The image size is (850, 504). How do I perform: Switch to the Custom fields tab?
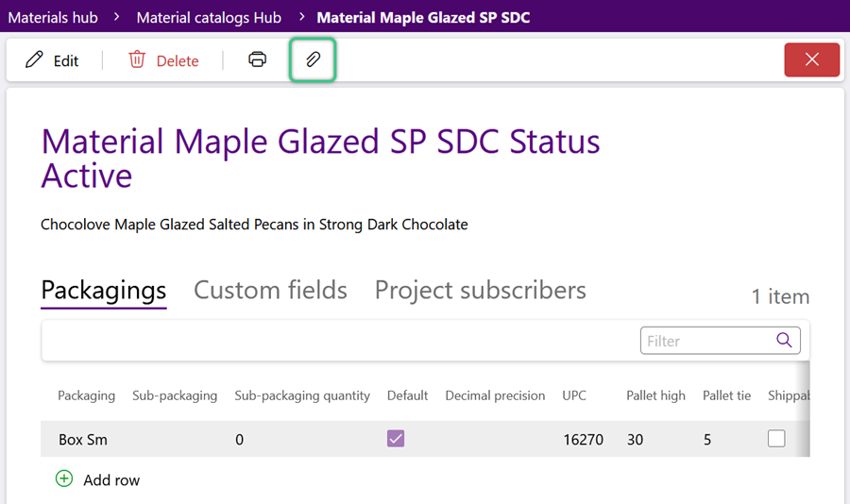[270, 291]
